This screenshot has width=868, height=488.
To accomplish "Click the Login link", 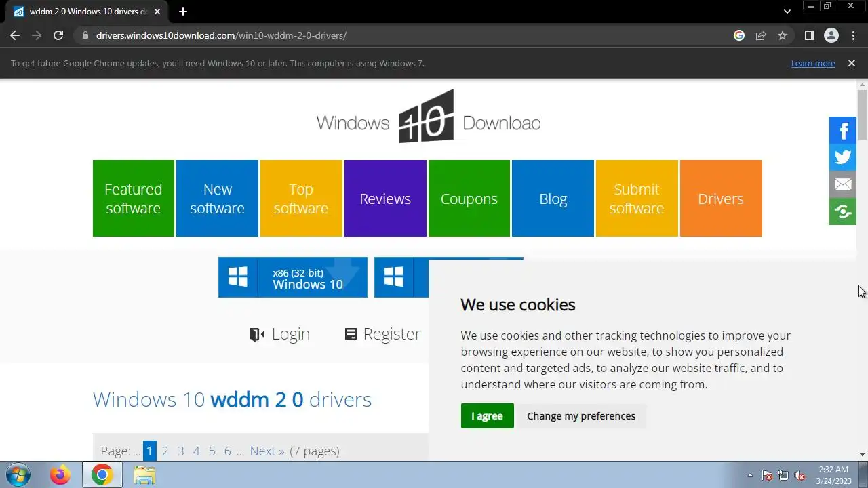I will pos(280,334).
